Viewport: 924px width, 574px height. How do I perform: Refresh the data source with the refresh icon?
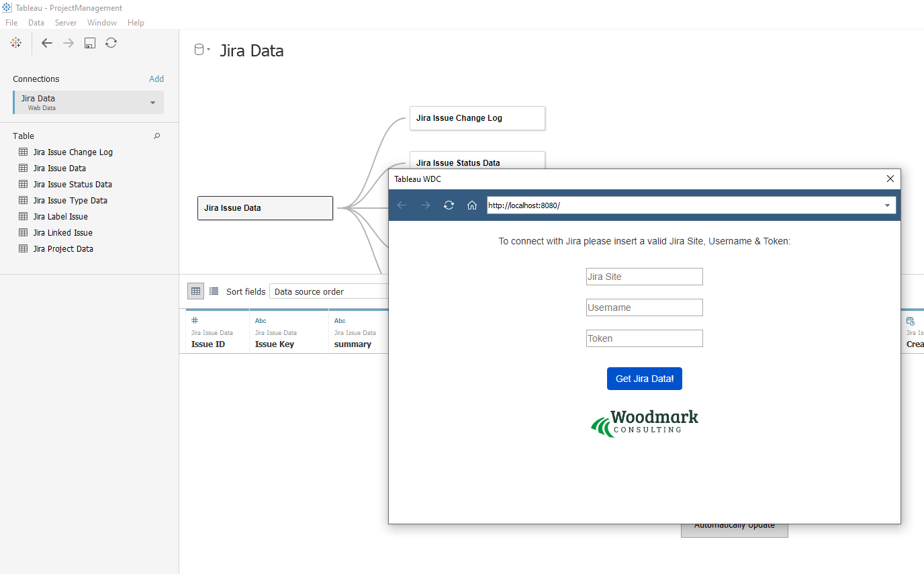click(x=111, y=42)
